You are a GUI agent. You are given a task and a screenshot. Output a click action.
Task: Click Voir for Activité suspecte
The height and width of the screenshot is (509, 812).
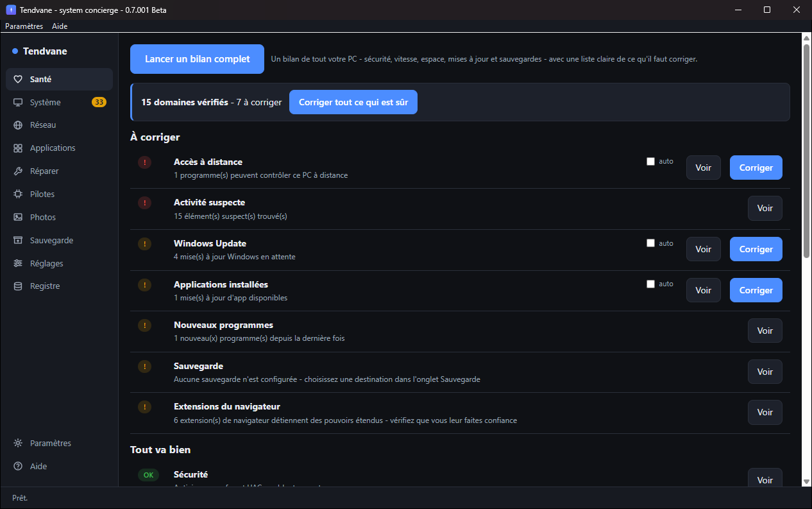point(765,209)
